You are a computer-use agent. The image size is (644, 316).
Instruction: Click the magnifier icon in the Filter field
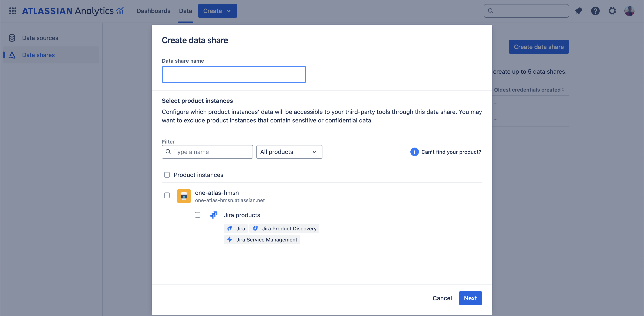pyautogui.click(x=168, y=152)
